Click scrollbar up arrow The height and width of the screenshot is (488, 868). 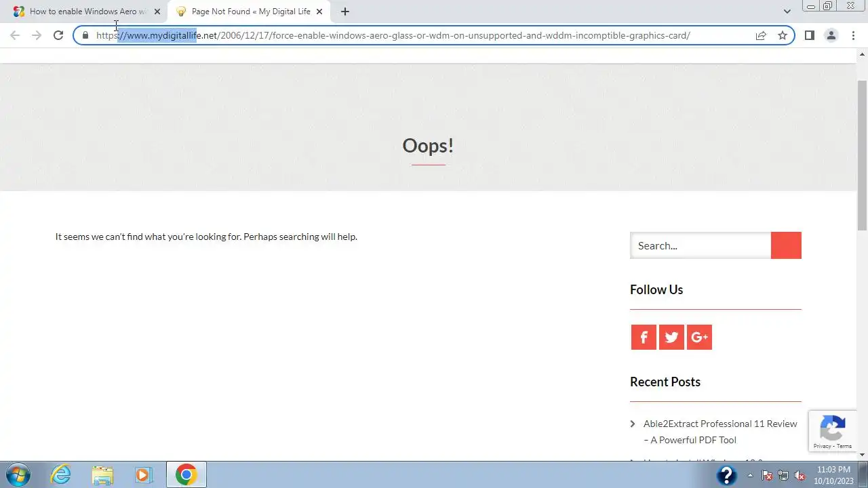pyautogui.click(x=863, y=53)
